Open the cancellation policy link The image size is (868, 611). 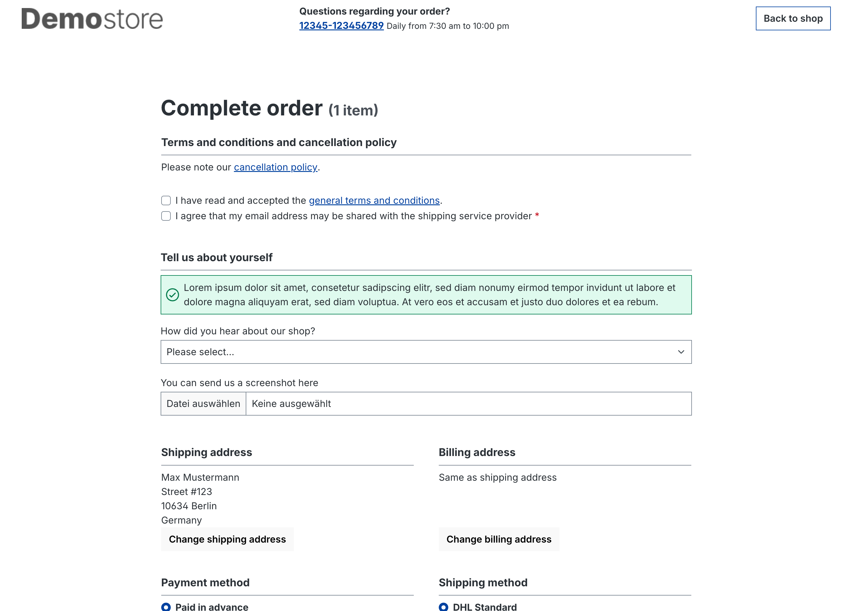pyautogui.click(x=275, y=167)
